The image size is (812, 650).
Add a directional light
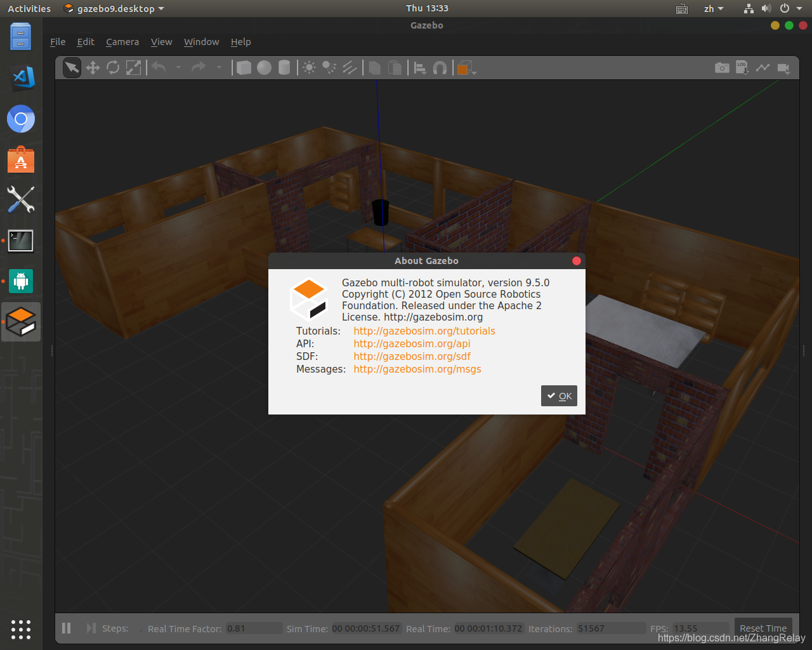(x=350, y=67)
